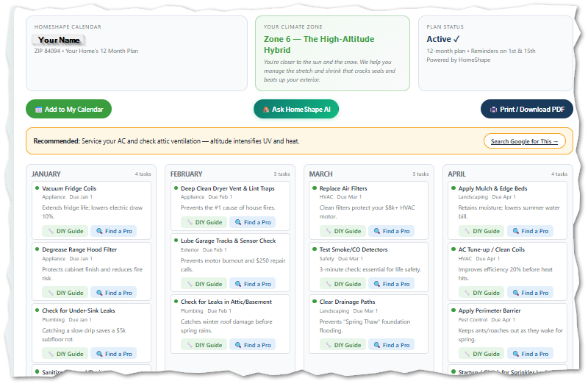
Task: Find a Pro for Check for Under-Sink Leaks
Action: tap(114, 354)
